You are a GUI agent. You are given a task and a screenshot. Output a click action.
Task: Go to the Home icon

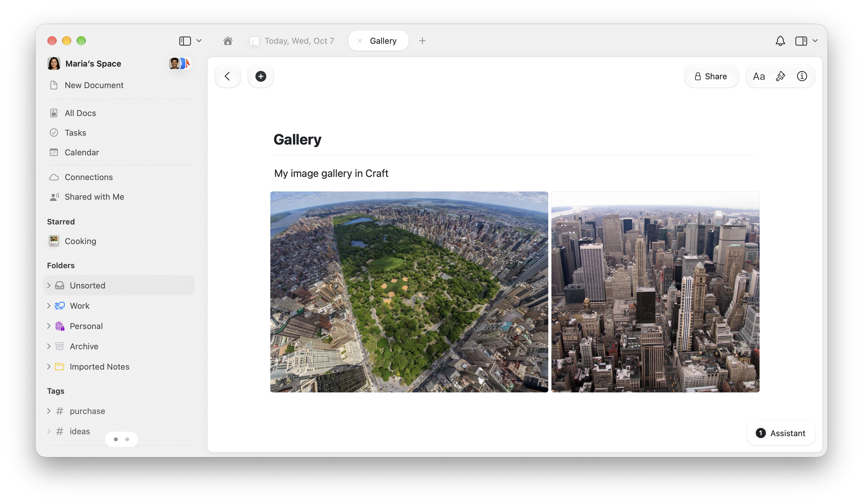coord(228,41)
